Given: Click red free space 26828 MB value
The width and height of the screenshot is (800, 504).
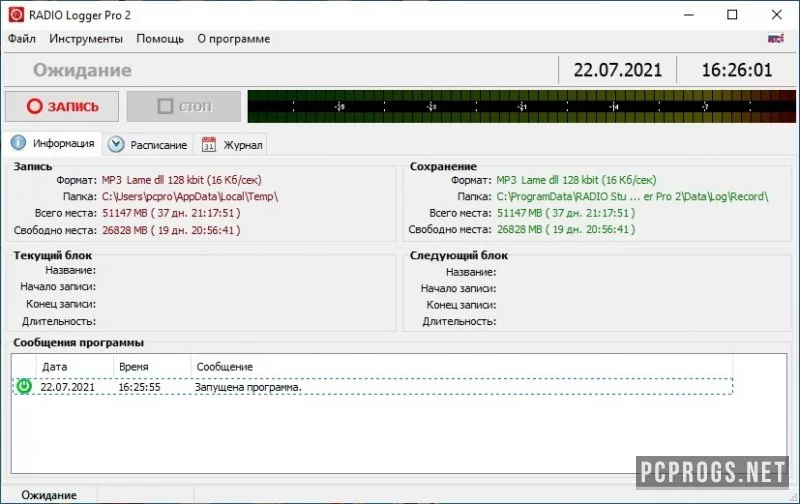Looking at the screenshot, I should (x=171, y=230).
